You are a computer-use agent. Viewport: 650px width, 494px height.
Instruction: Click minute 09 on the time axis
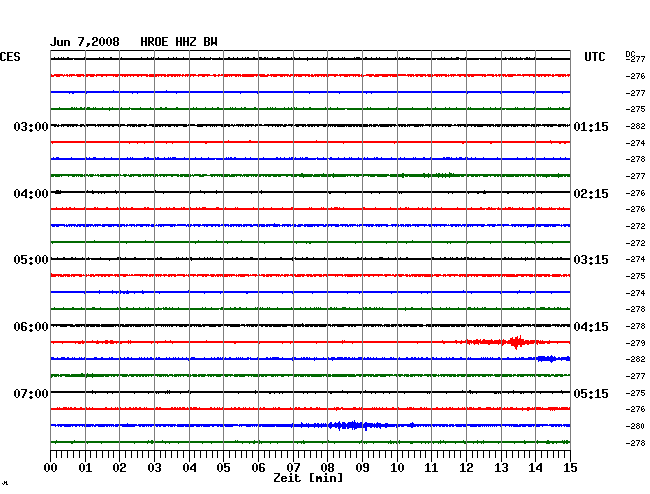click(362, 467)
